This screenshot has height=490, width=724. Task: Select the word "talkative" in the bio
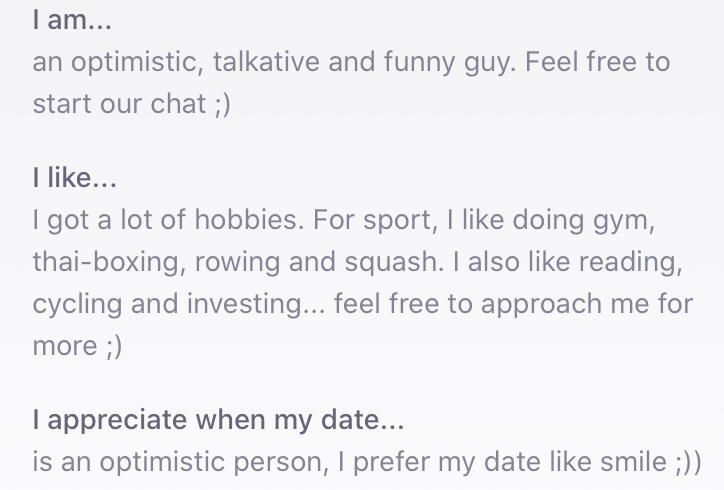pyautogui.click(x=266, y=62)
